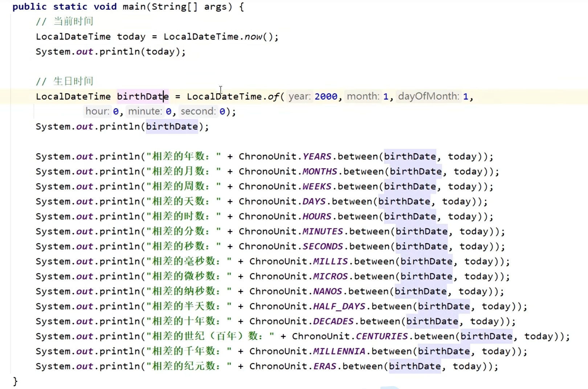
Task: Click the main method name
Action: pyautogui.click(x=134, y=7)
